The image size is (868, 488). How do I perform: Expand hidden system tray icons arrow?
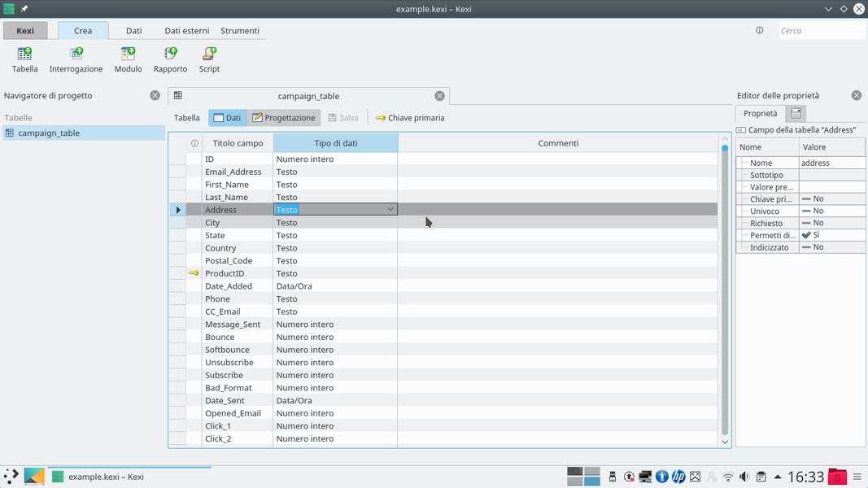[778, 477]
